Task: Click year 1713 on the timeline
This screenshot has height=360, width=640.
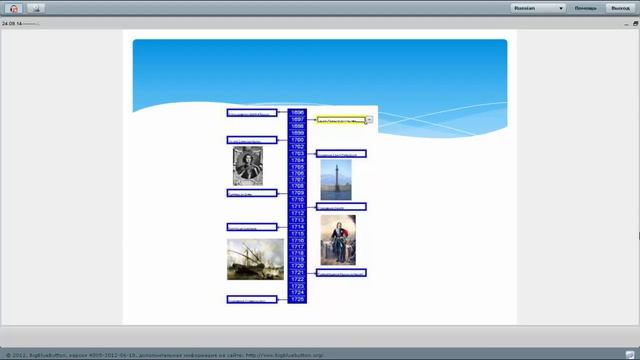Action: (x=298, y=220)
